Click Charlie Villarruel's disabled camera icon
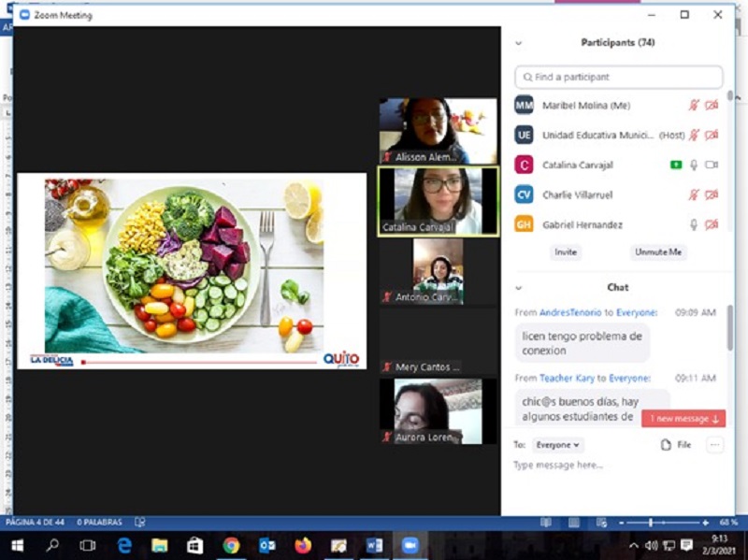This screenshot has width=748, height=560. [x=712, y=195]
